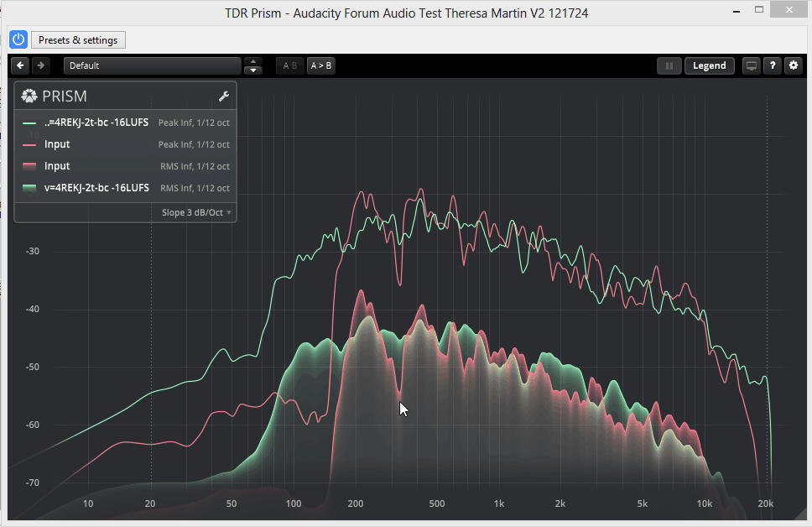Close the TDR Prism window
The width and height of the screenshot is (812, 527).
point(789,9)
